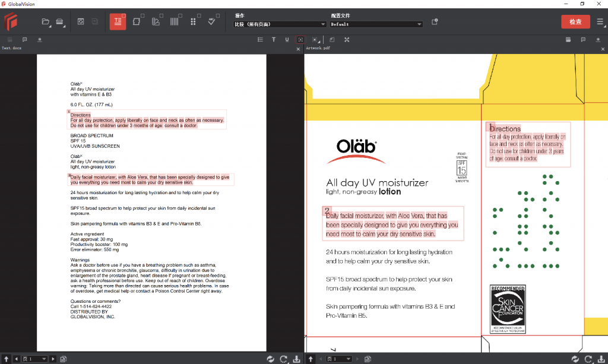608x364 pixels.
Task: Click the GlobalVision logo
Action: (x=11, y=21)
